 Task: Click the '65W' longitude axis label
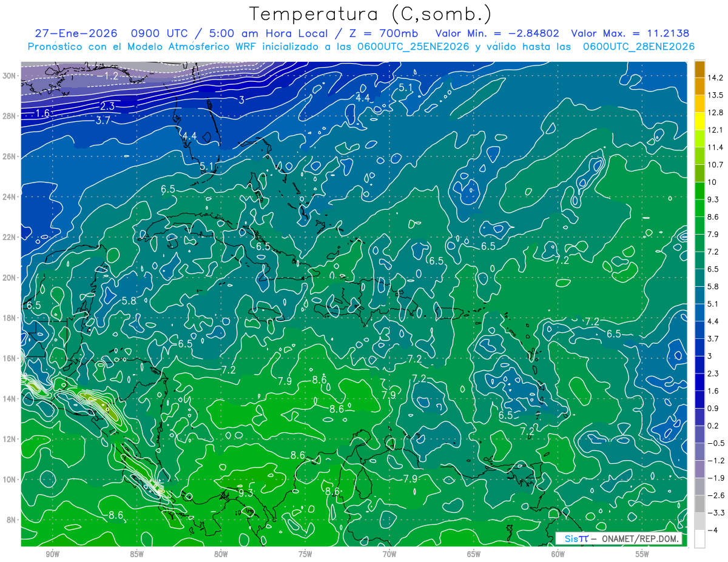(474, 554)
